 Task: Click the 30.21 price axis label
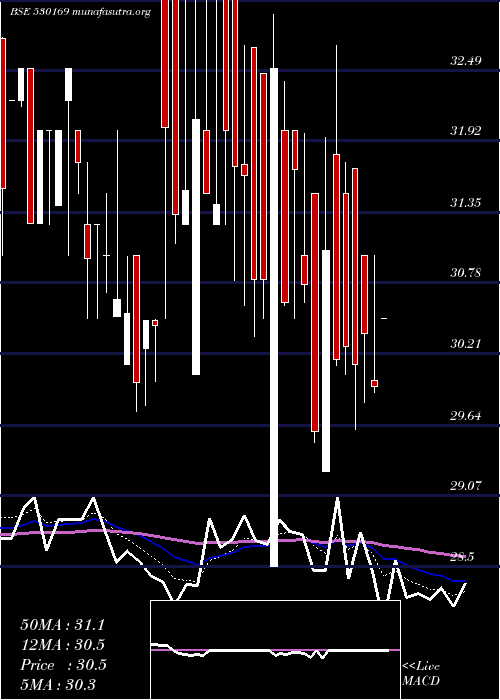pyautogui.click(x=466, y=344)
